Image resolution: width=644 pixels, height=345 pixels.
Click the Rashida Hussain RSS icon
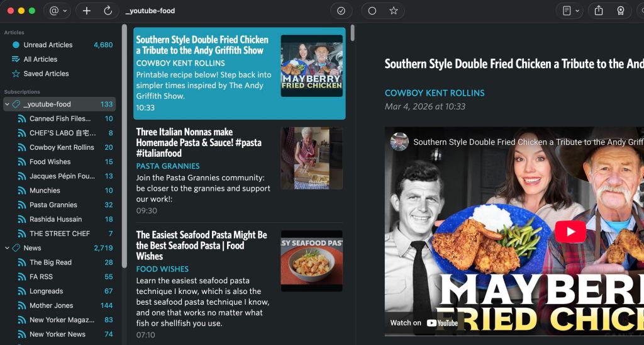tap(22, 219)
